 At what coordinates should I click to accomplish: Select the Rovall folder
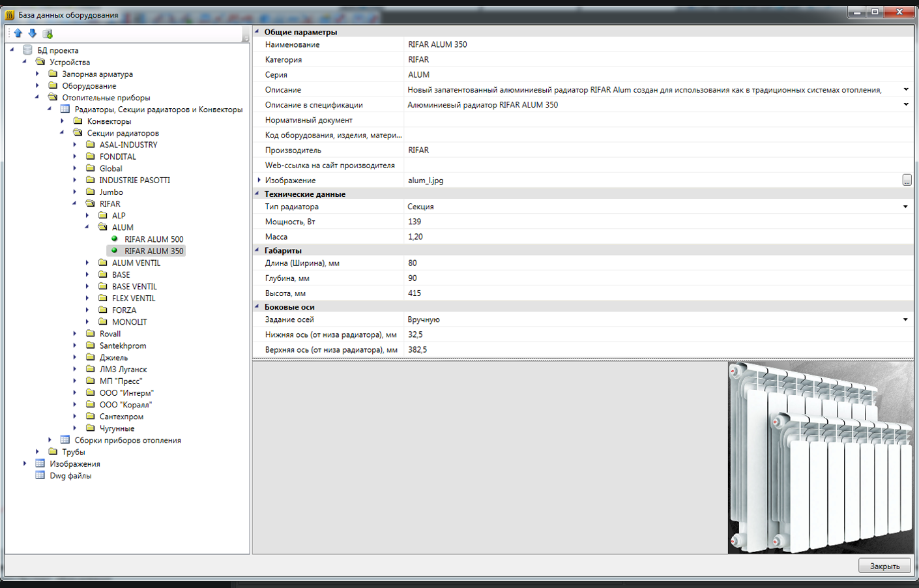[x=109, y=334]
